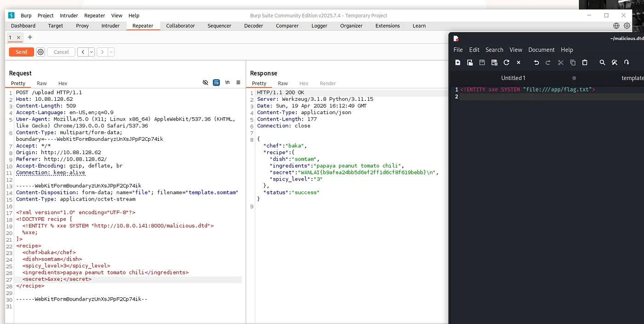Screen dimensions: 644x324
Task: Copy selection using editor copy icon
Action: click(573, 63)
